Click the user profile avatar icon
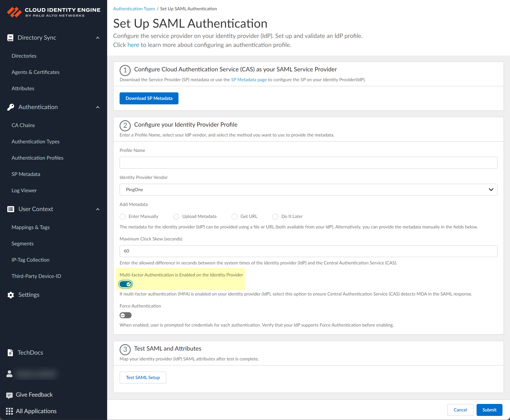 click(x=9, y=374)
